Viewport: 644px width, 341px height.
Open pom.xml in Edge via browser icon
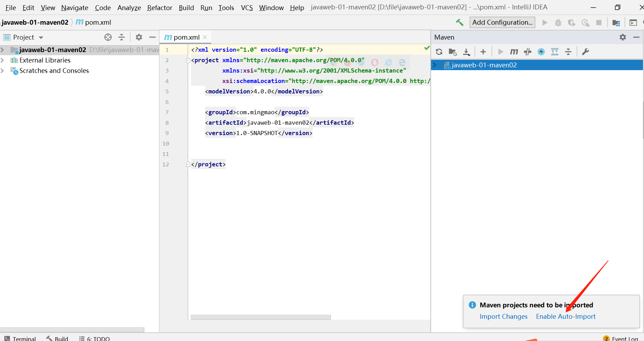(402, 62)
